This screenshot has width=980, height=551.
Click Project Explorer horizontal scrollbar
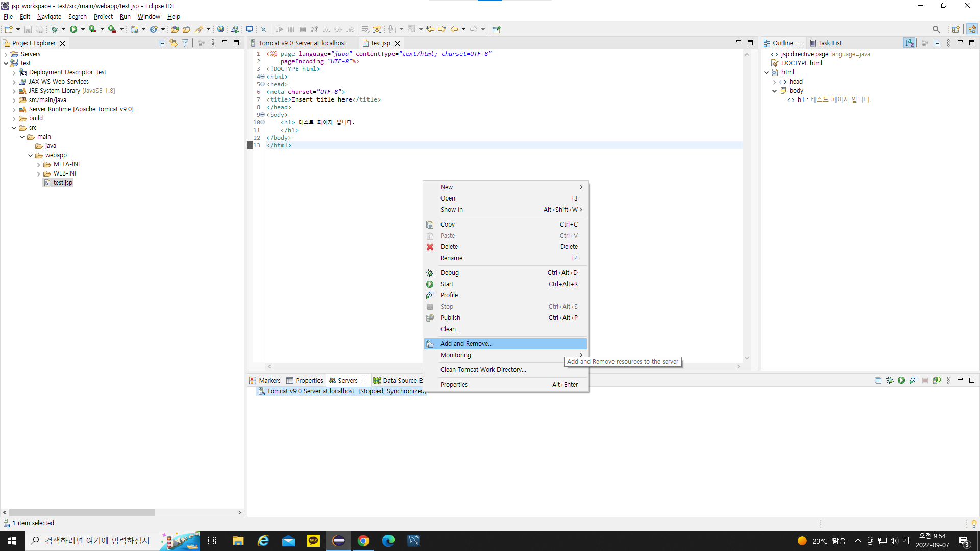tap(82, 512)
